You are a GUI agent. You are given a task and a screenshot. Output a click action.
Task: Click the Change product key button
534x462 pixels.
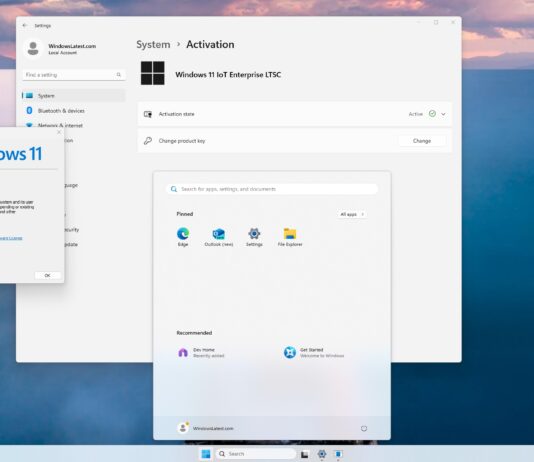pyautogui.click(x=422, y=141)
